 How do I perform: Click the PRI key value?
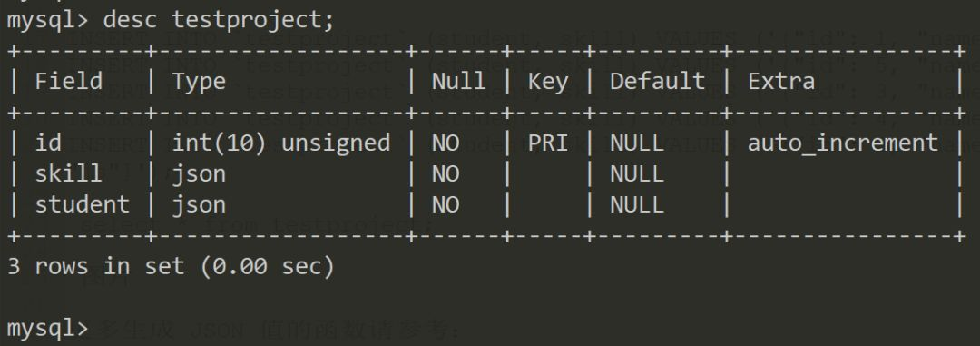coord(548,143)
